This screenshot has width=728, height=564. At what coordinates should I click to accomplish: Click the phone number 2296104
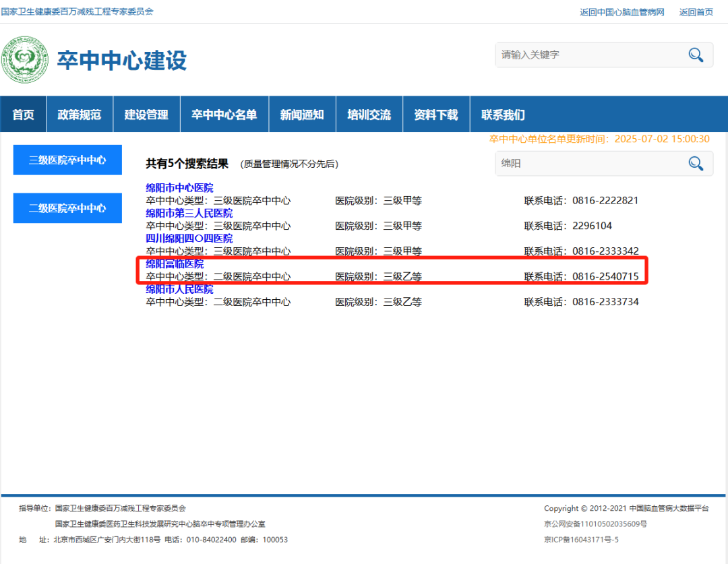tap(592, 226)
